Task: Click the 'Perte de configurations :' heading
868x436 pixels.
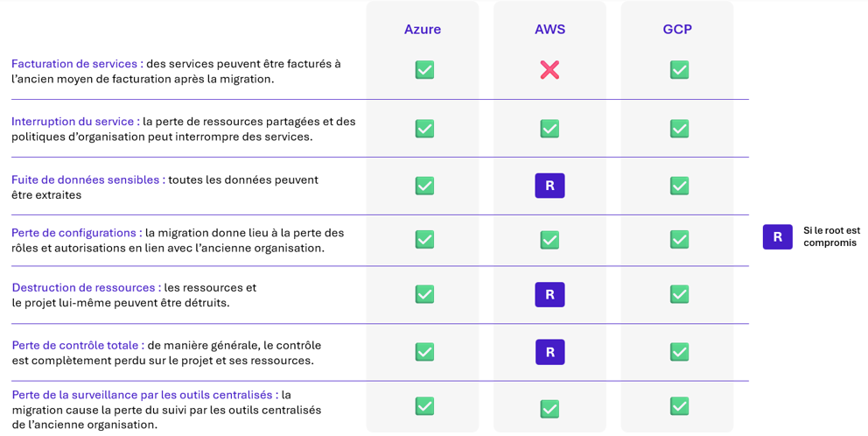Action: 77,233
